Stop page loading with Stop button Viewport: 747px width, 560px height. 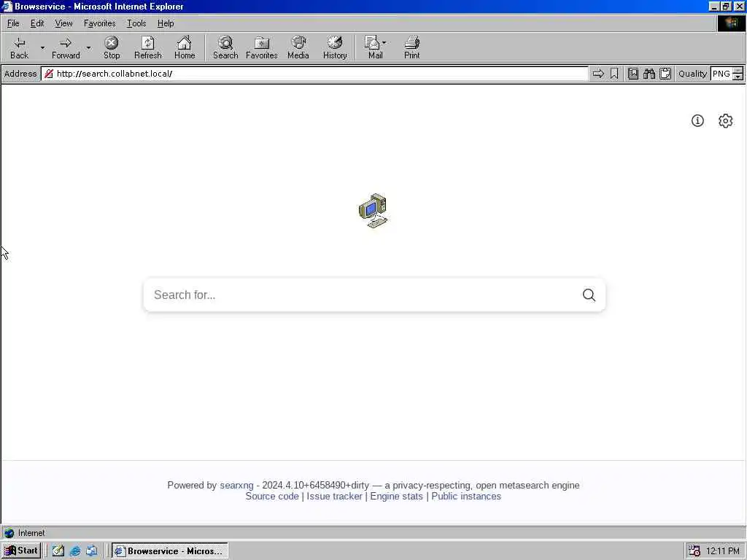pos(112,47)
